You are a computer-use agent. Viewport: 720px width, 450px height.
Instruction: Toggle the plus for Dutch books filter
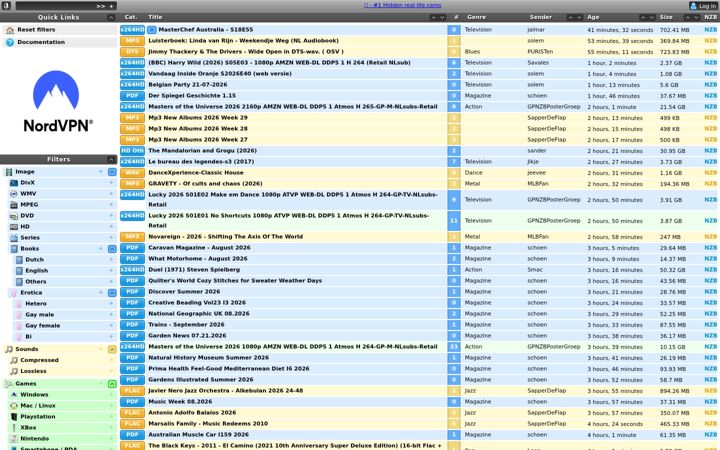coord(111,260)
